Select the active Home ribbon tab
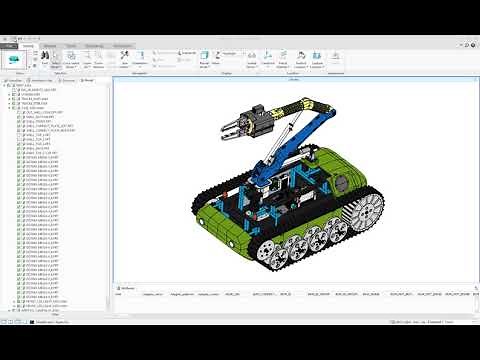Image resolution: width=480 pixels, height=360 pixels. pos(28,46)
